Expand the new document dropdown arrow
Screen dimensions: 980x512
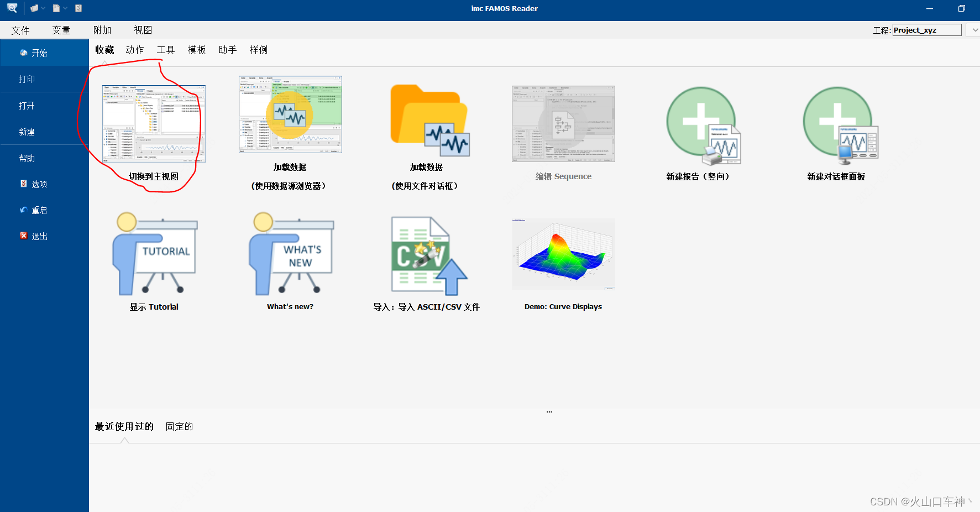coord(65,8)
